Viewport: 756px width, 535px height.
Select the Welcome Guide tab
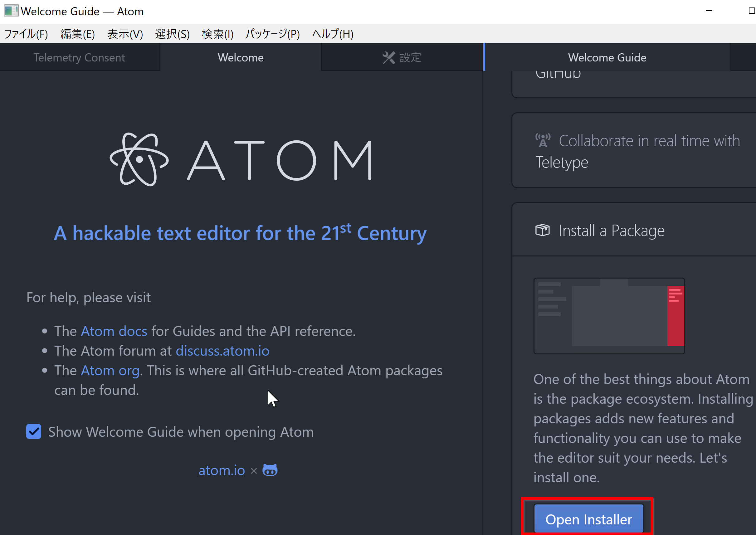[x=607, y=57]
